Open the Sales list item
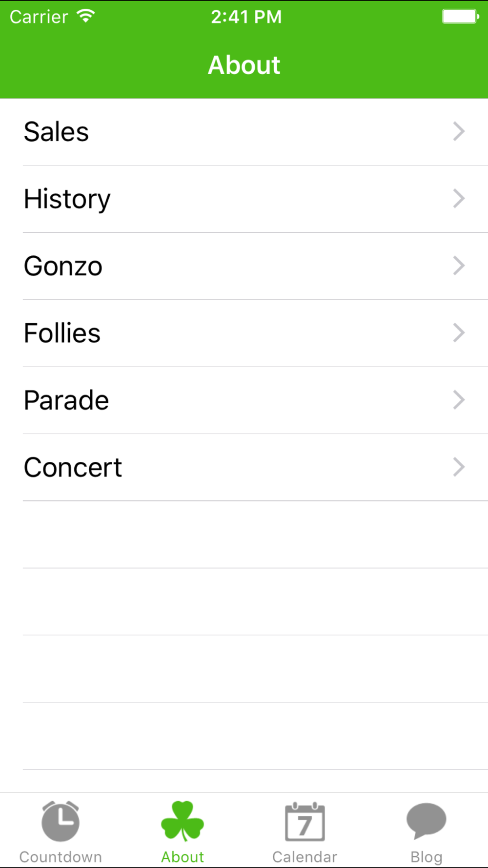488x868 pixels. click(57, 132)
